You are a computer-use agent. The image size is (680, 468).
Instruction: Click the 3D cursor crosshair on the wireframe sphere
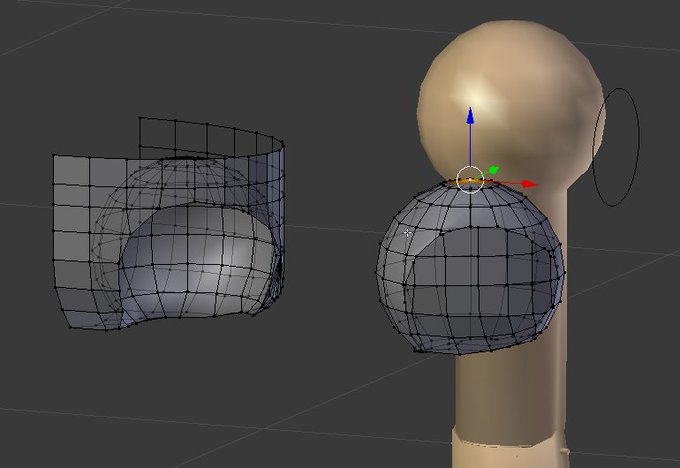407,233
